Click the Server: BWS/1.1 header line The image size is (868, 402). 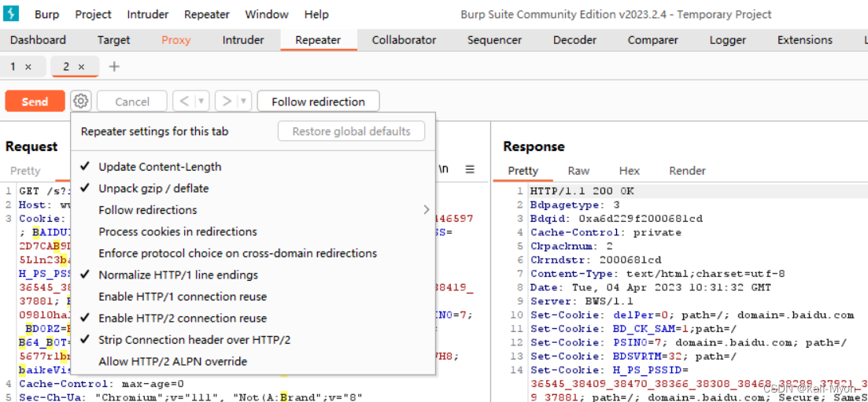(582, 301)
